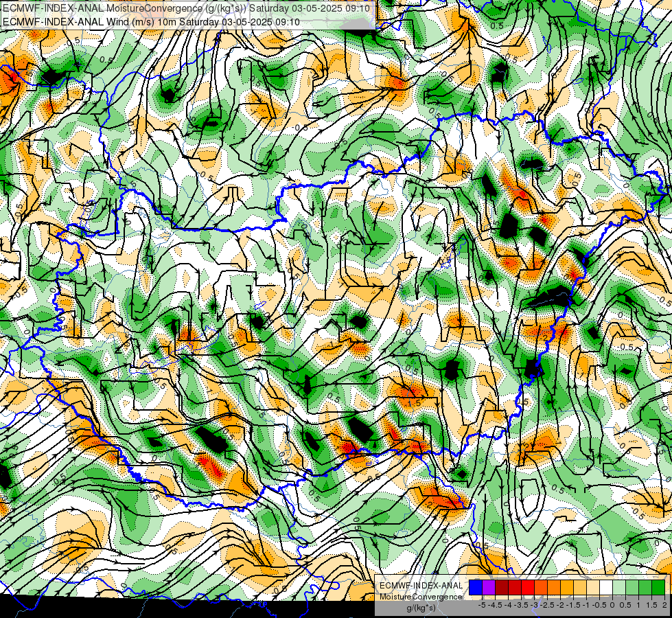Pick the legend swatch between -1.5 and -1
Screen dimensions: 672x618
580,587
